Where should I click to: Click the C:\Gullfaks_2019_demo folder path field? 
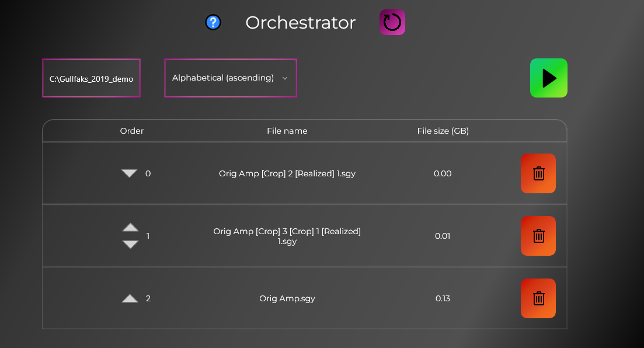91,78
